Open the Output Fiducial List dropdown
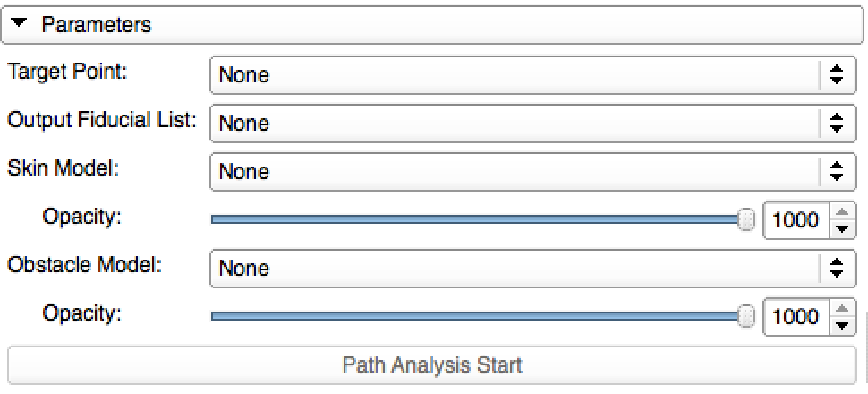This screenshot has height=394, width=868. pyautogui.click(x=515, y=124)
